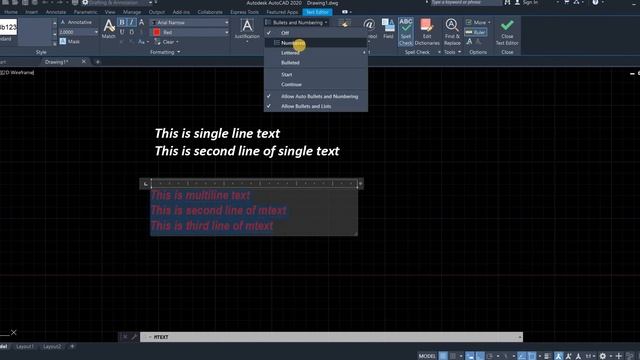Viewport: 640px width, 360px height.
Task: Select the Text Editor ribbon tab
Action: tap(317, 12)
